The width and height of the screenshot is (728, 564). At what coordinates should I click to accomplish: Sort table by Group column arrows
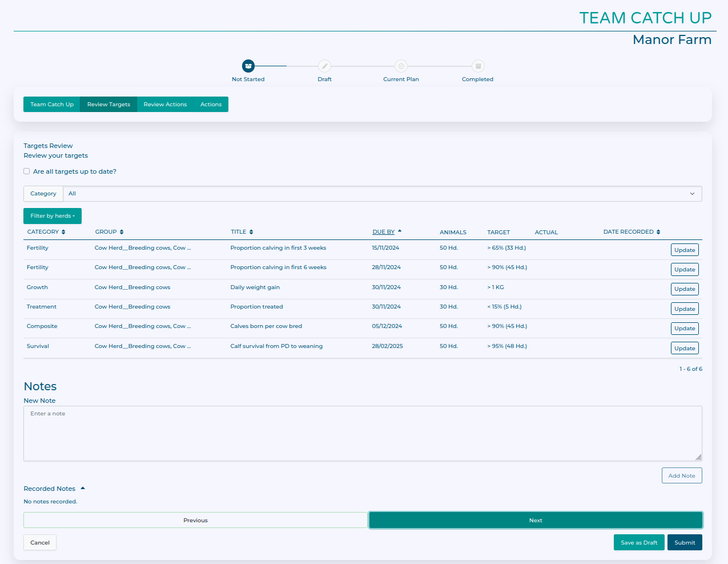pos(122,232)
